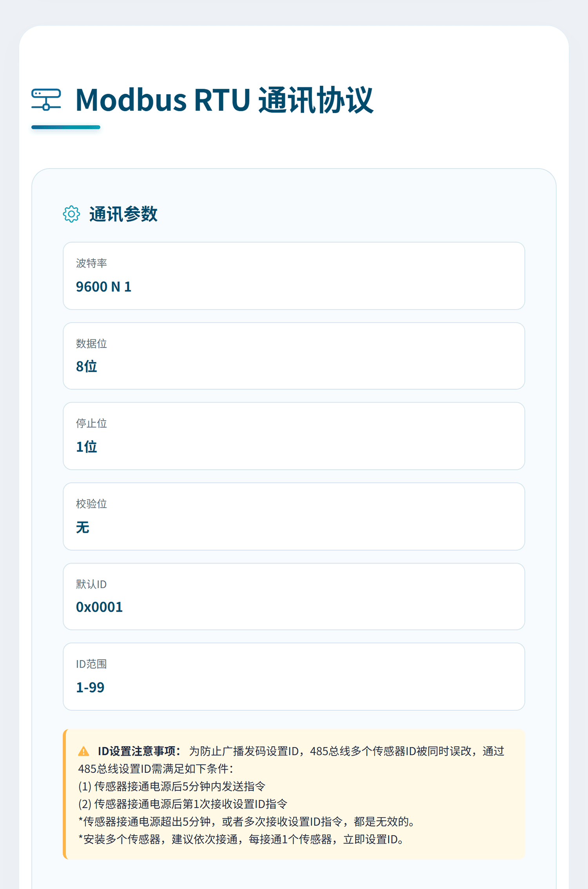Screen dimensions: 588x889
Task: Click the 通讯参数 section heading
Action: coord(123,214)
